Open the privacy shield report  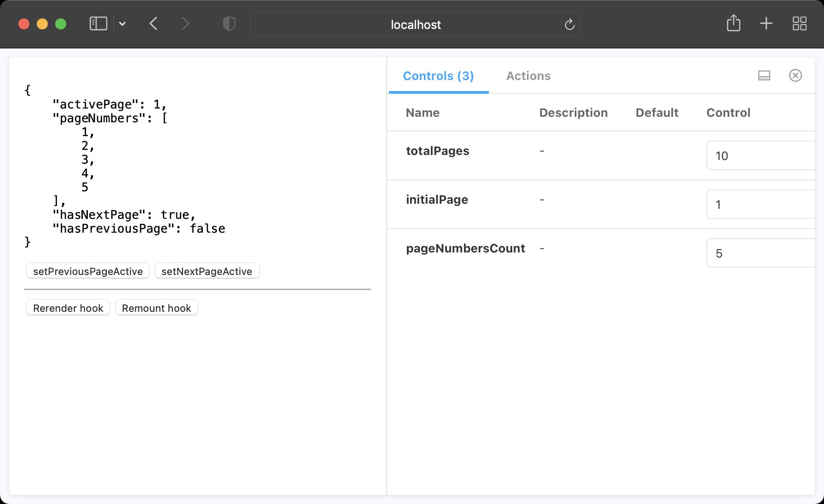pos(228,24)
